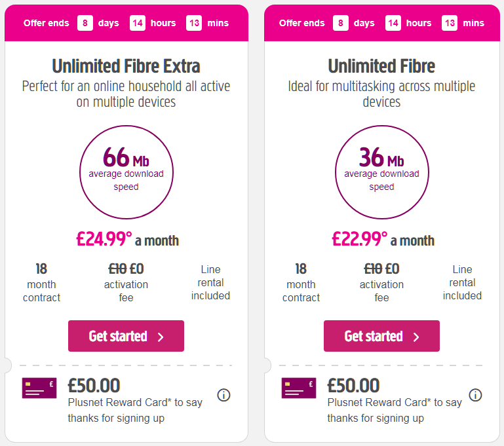Image resolution: width=504 pixels, height=446 pixels.
Task: Click reward card icon in Unlimited Fibre plan
Action: pos(299,388)
